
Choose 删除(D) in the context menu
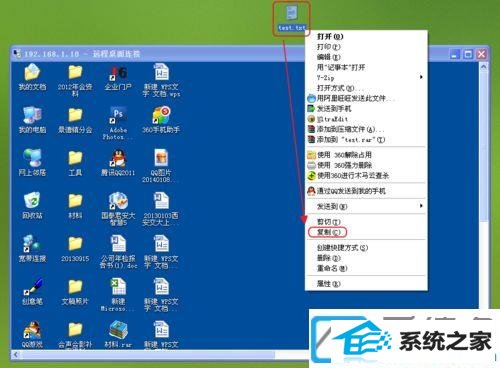pos(366,258)
